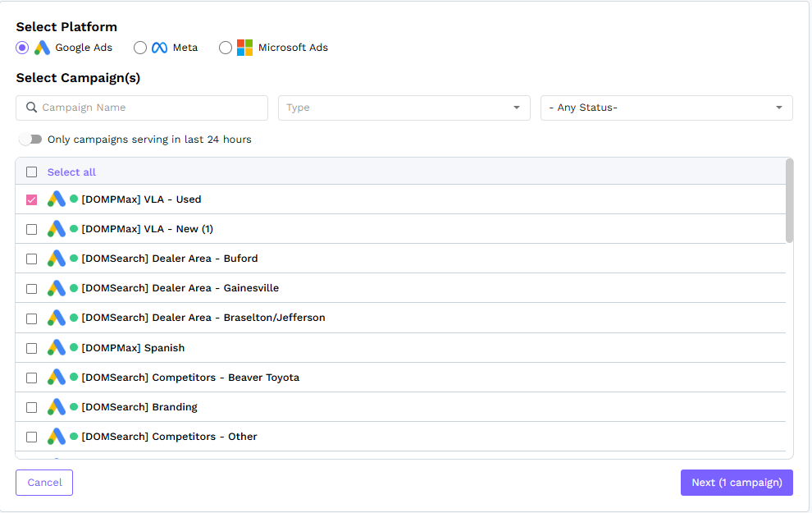Enable only campaigns serving in last 24 hours
Viewport: 812px width, 513px height.
[30, 140]
